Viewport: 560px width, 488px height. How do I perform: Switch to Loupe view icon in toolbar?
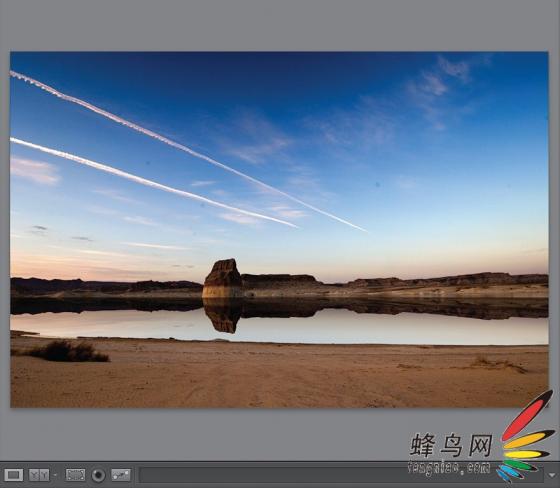tap(14, 475)
